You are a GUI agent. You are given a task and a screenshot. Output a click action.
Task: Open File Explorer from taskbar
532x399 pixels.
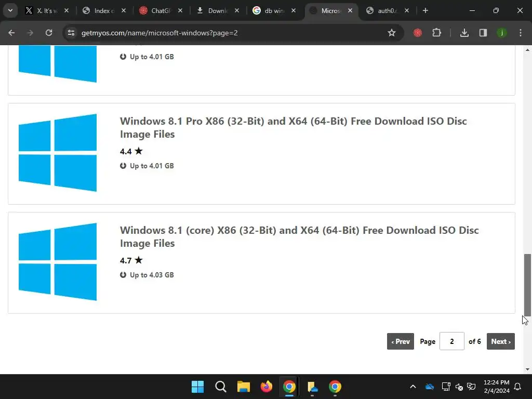tap(244, 387)
